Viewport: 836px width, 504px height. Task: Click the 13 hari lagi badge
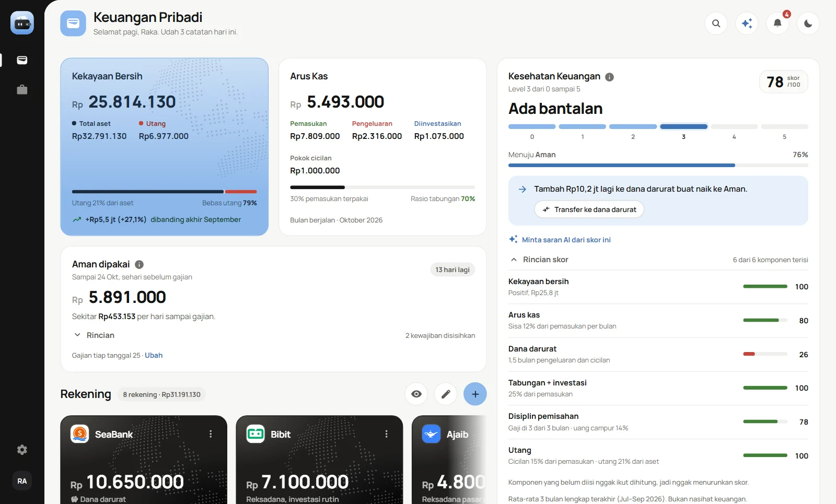tap(452, 270)
